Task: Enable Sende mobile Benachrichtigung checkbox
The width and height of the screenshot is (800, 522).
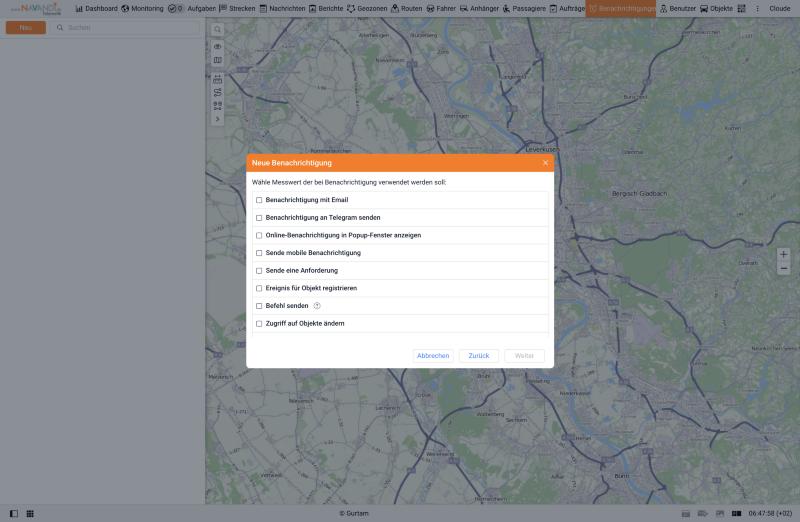Action: [x=259, y=253]
